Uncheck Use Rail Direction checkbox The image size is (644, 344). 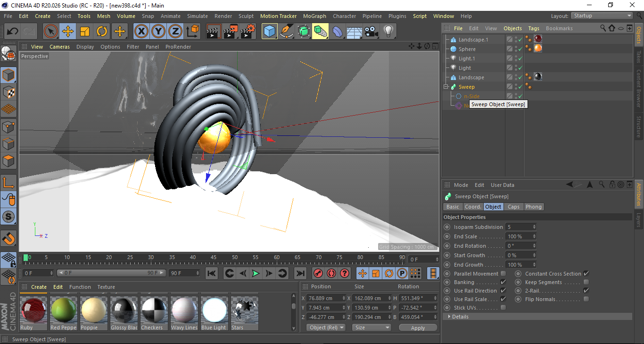click(503, 291)
